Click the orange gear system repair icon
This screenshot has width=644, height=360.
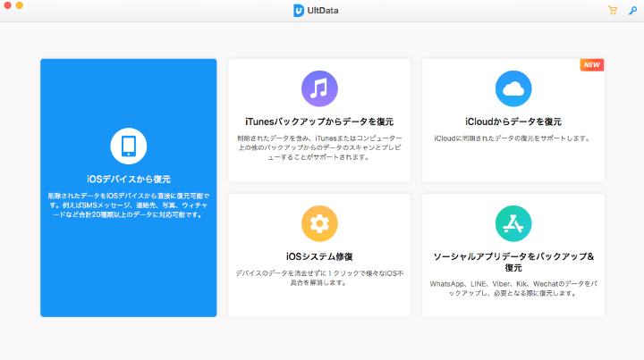[x=319, y=223]
